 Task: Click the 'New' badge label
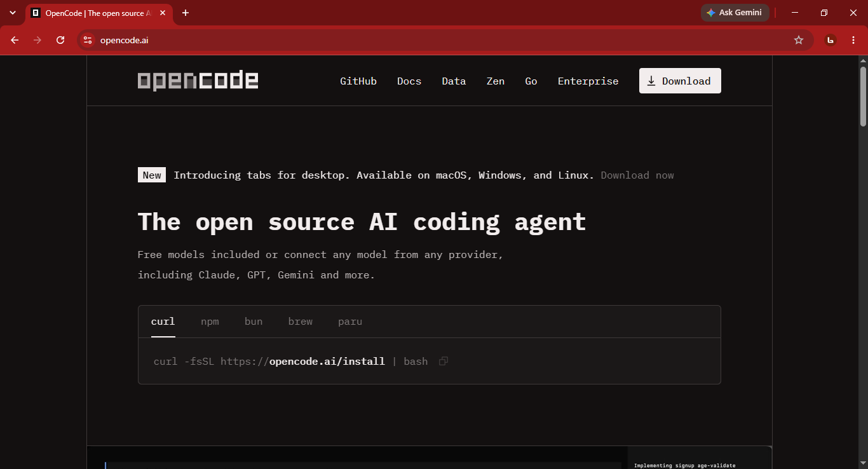pyautogui.click(x=152, y=175)
